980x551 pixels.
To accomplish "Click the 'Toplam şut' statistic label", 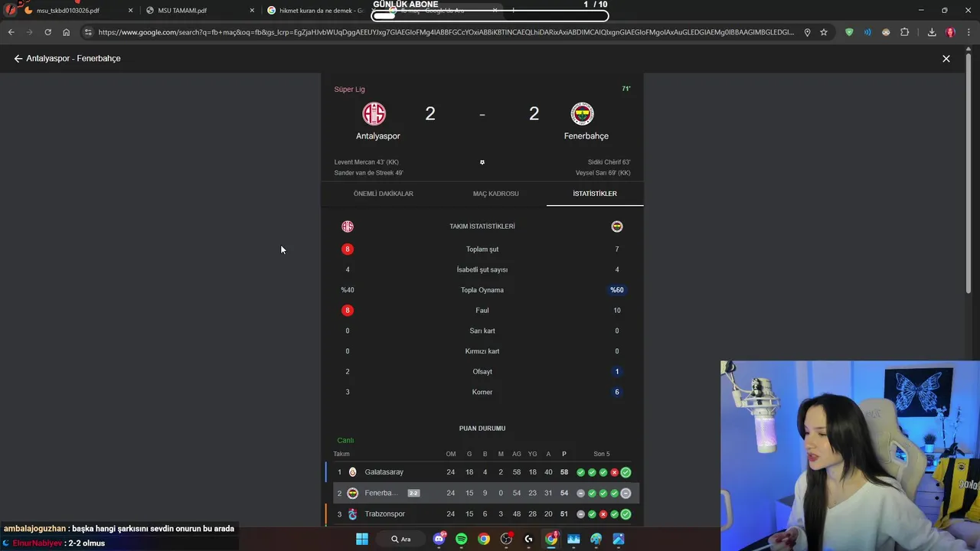I will [482, 249].
